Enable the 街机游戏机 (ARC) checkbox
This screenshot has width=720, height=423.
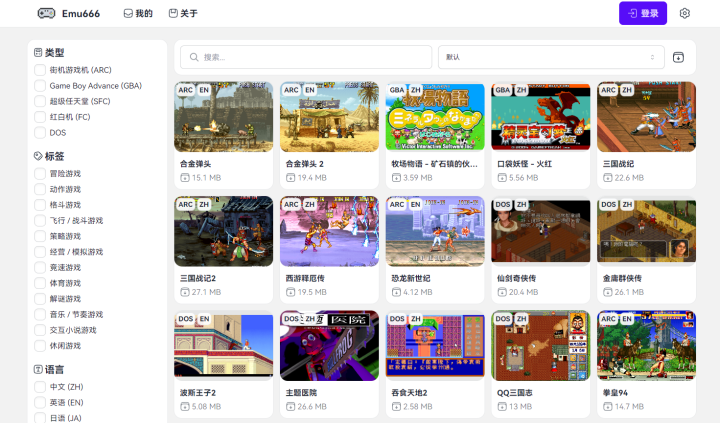[40, 70]
